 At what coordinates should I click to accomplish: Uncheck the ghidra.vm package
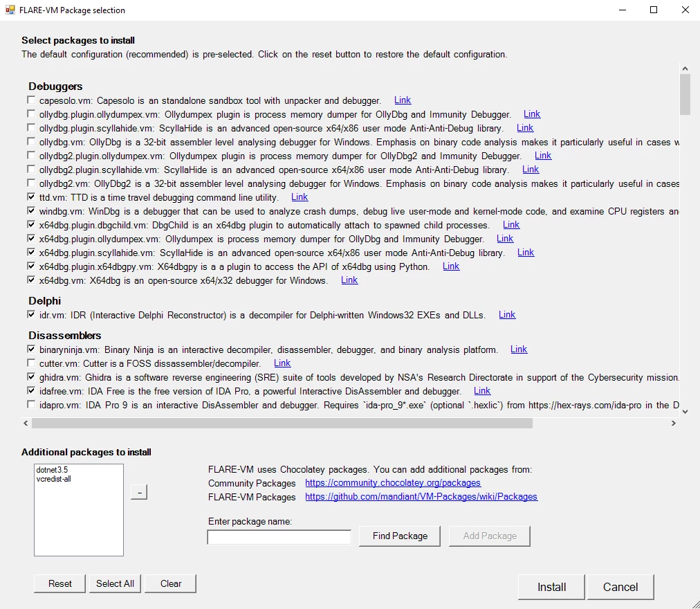(x=31, y=376)
